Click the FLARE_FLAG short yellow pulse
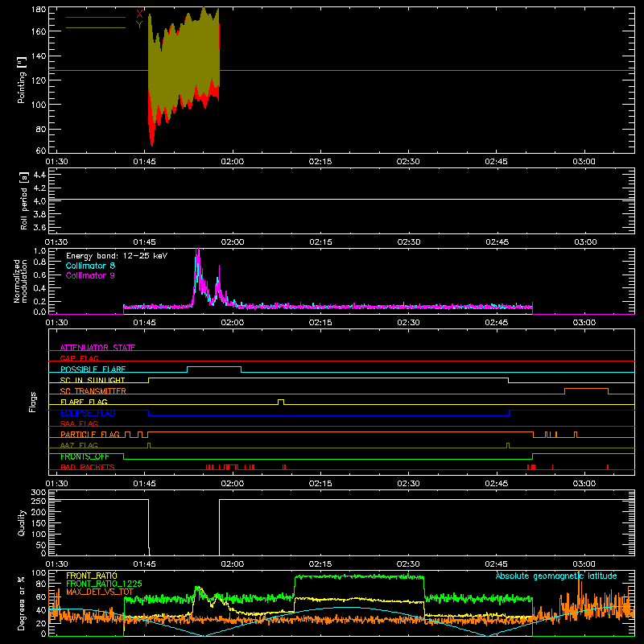Screen dimensions: 644x644 (x=281, y=400)
